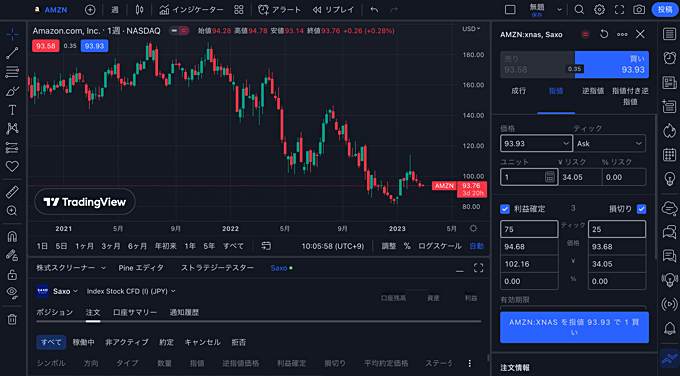Open the Ask tick type dropdown

[610, 144]
